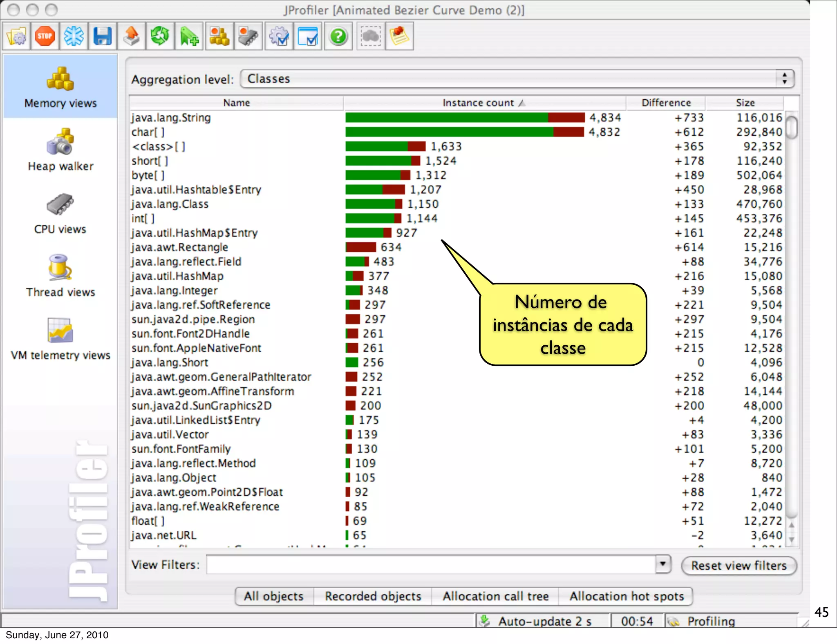837x644 pixels.
Task: Click the green bookmark add icon
Action: [189, 36]
